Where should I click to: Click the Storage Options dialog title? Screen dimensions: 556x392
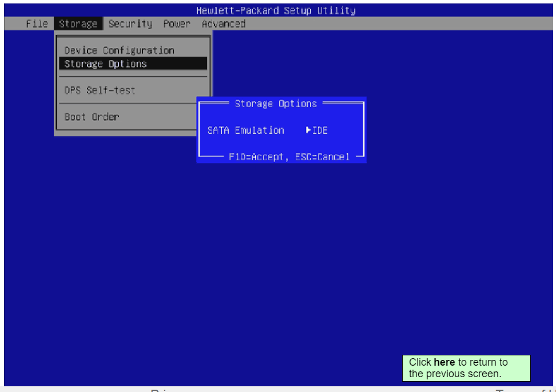[276, 104]
